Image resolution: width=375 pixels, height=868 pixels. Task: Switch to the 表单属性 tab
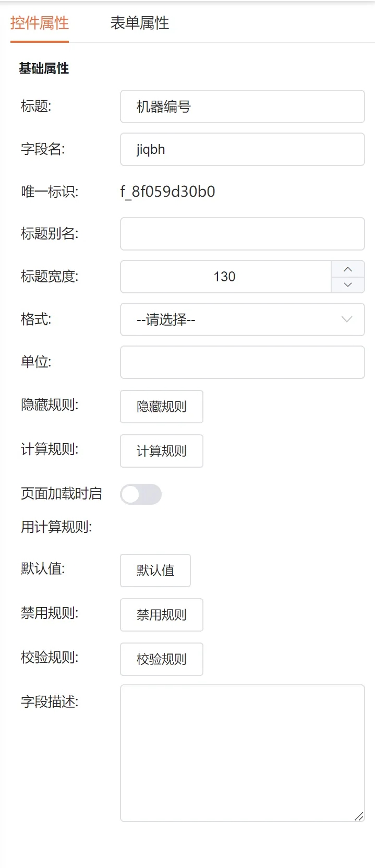click(x=140, y=23)
